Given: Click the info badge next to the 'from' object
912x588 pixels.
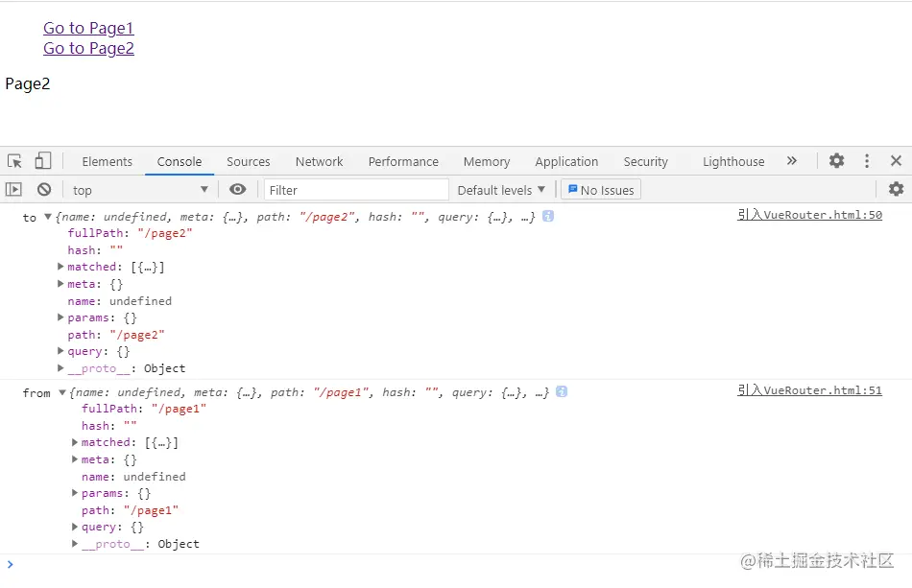Looking at the screenshot, I should [562, 391].
